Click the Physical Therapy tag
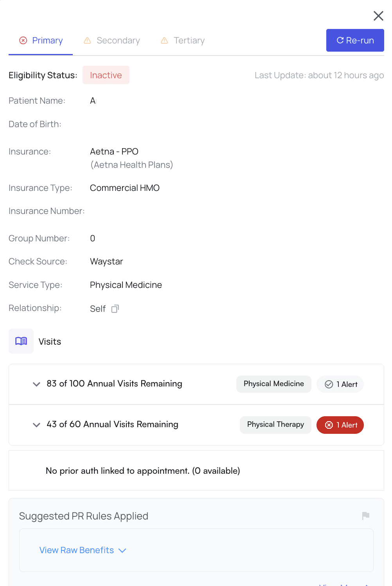The height and width of the screenshot is (586, 392). (x=275, y=424)
